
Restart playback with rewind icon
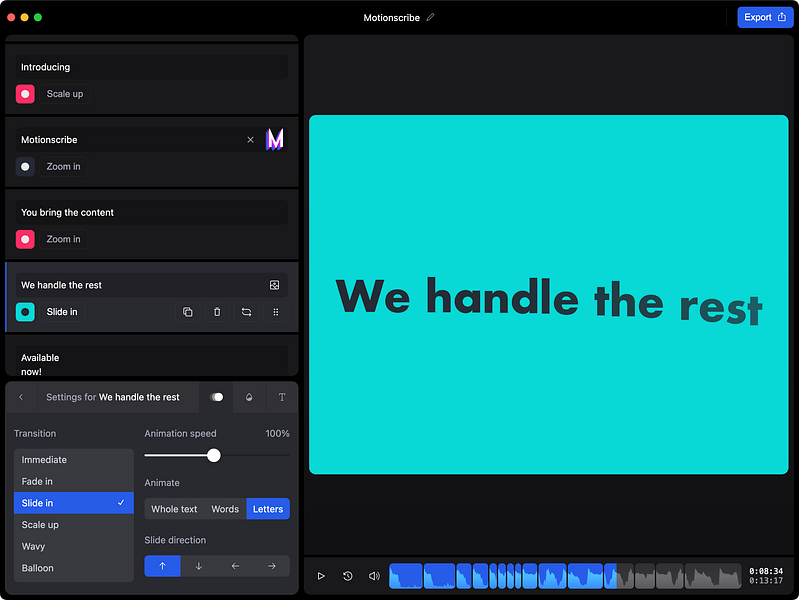(x=348, y=576)
